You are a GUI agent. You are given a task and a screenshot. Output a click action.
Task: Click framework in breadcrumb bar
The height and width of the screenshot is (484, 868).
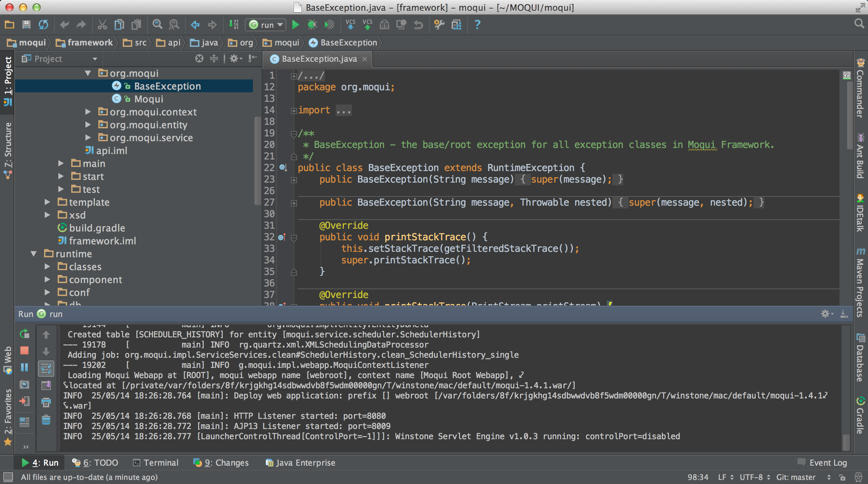pos(84,42)
